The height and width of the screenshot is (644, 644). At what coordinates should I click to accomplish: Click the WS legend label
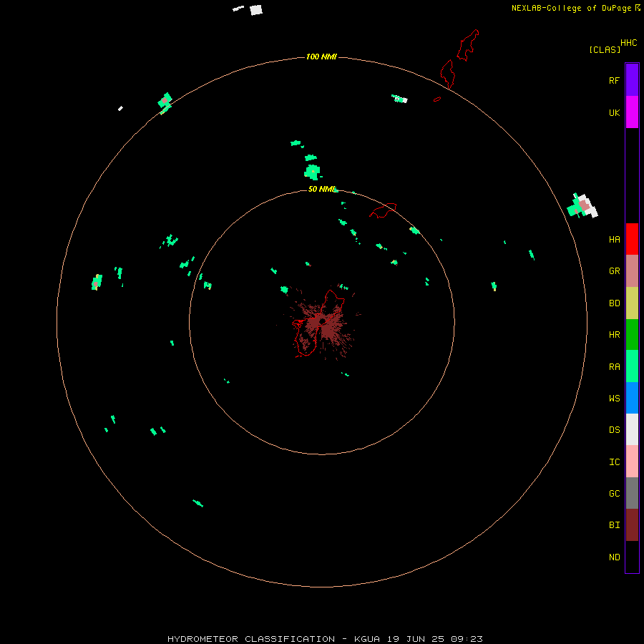coord(614,398)
